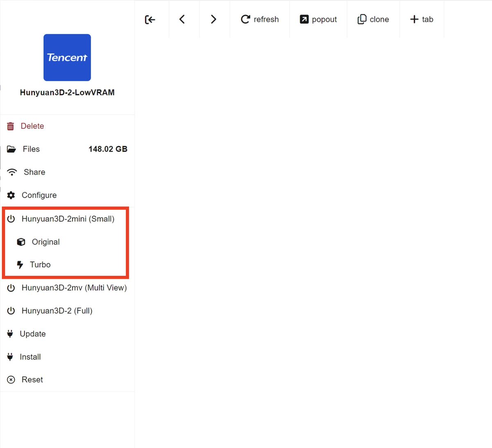Viewport: 492px width, 448px height.
Task: Click the plug icon beside Install
Action: click(x=10, y=357)
